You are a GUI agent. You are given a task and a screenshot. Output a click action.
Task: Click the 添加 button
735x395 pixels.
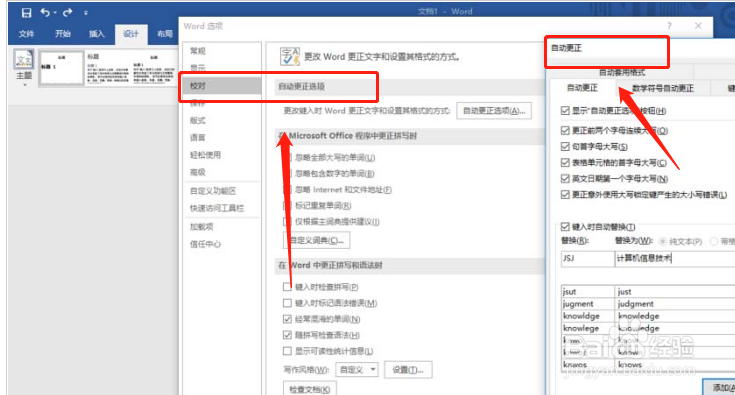coord(720,388)
